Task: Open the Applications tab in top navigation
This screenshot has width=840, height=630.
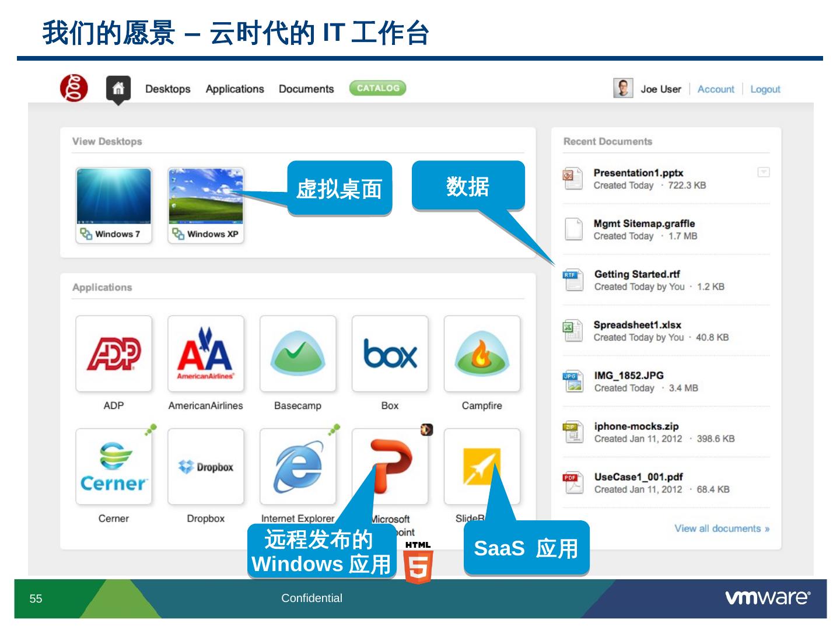Action: pos(235,89)
